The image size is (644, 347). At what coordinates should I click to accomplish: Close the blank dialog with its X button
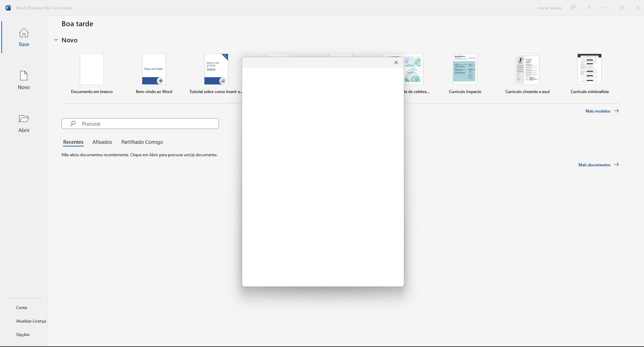pos(396,62)
